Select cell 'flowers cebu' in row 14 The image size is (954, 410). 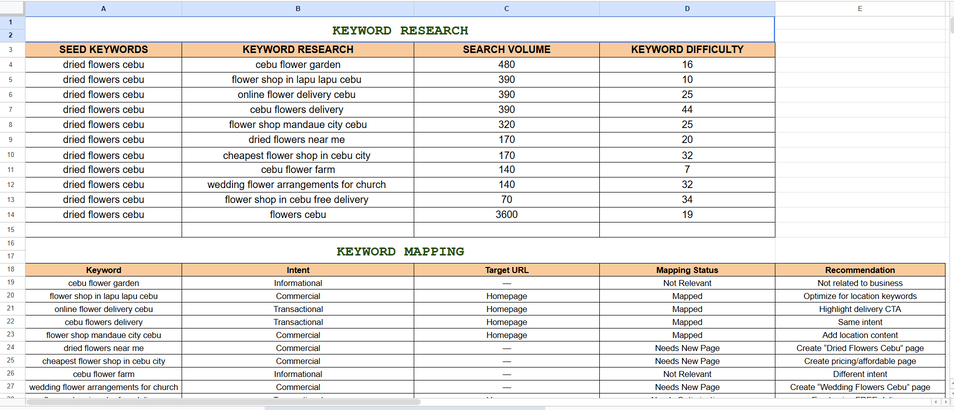pos(298,215)
